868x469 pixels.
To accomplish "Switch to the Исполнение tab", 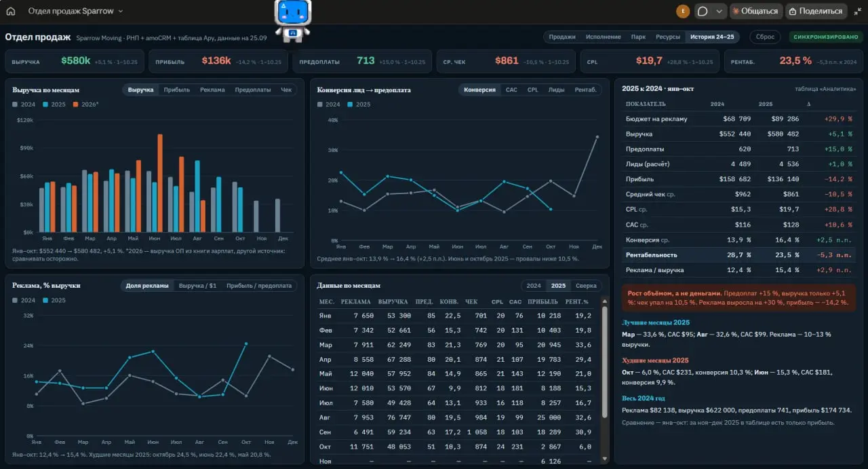I will [x=603, y=37].
